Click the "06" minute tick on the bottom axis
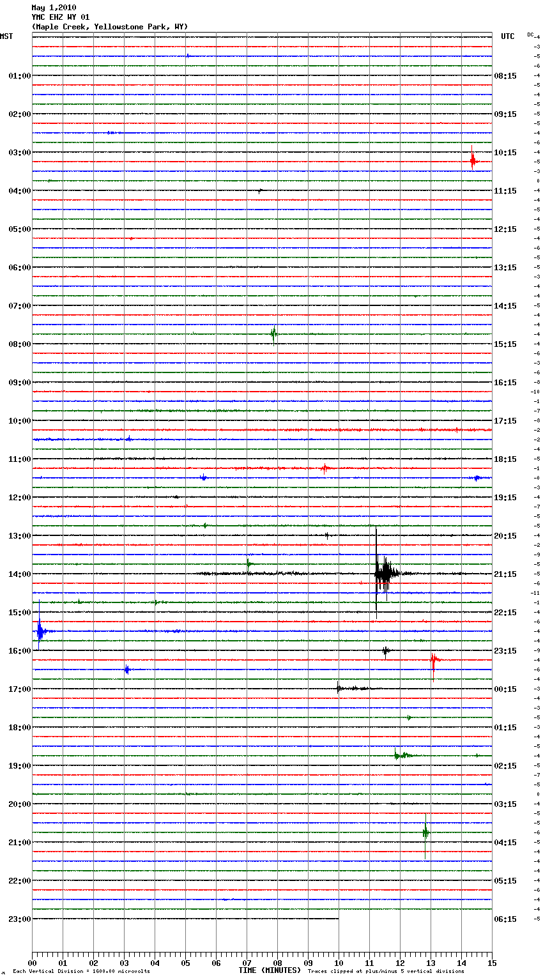543x980 pixels. 216,963
